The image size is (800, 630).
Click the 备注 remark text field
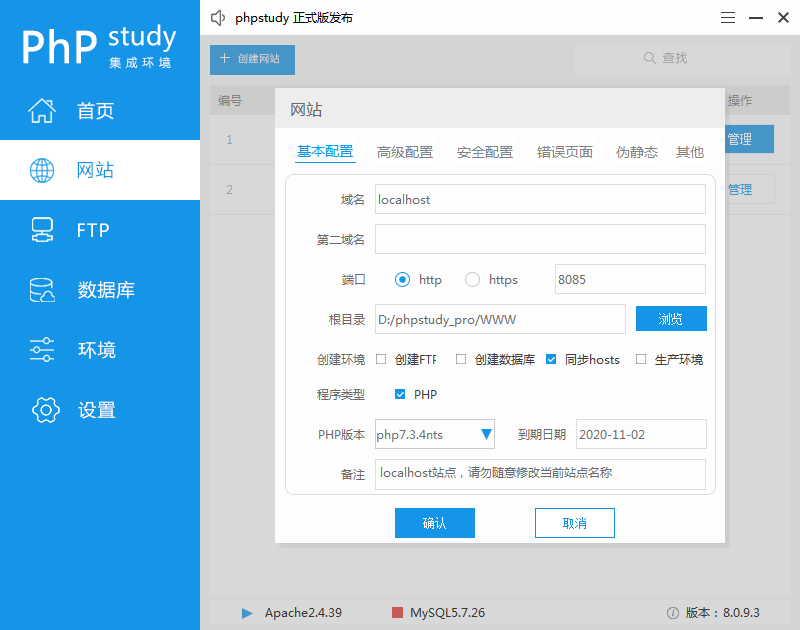[540, 474]
